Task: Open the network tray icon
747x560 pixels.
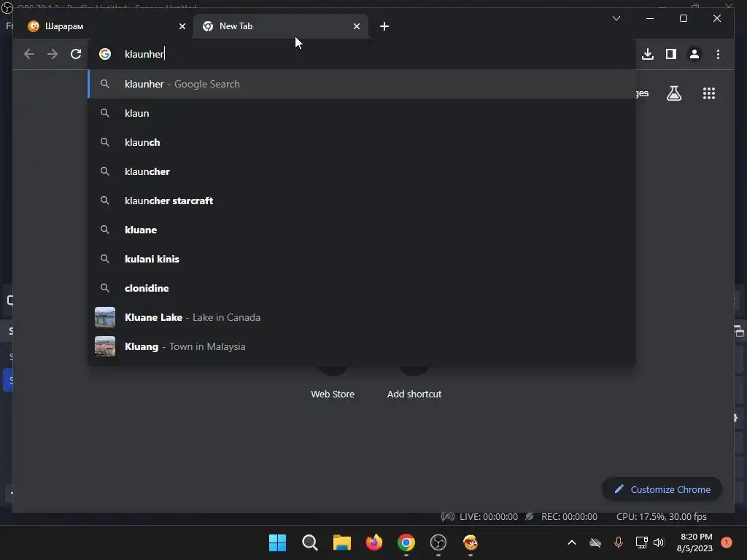Action: pos(641,542)
